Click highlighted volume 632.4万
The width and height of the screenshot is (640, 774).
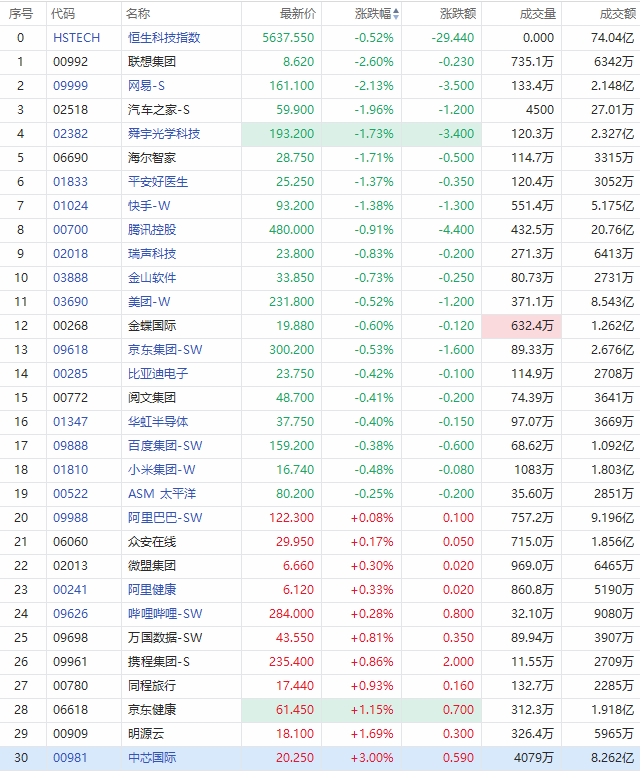point(532,326)
